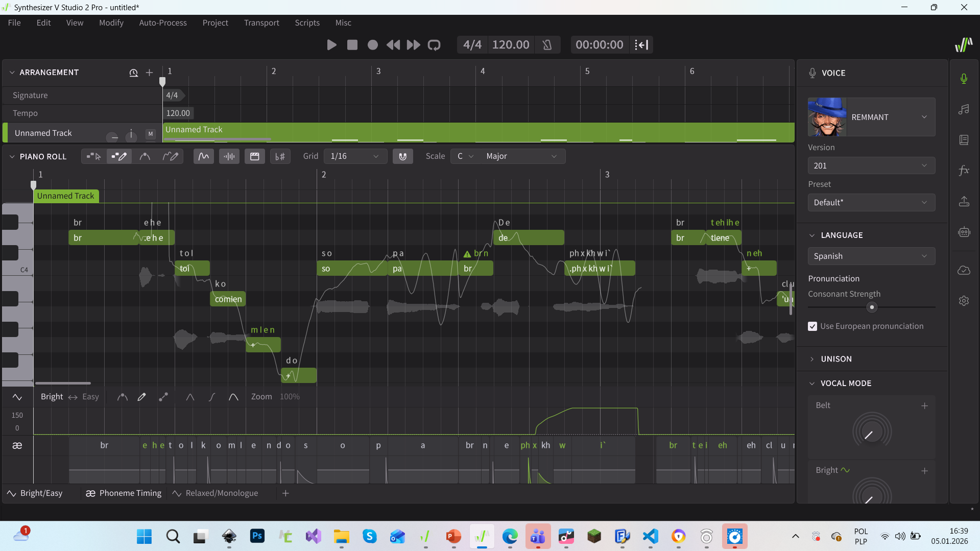Open the Version 201 dropdown
Viewport: 980px width, 551px height.
click(x=871, y=165)
